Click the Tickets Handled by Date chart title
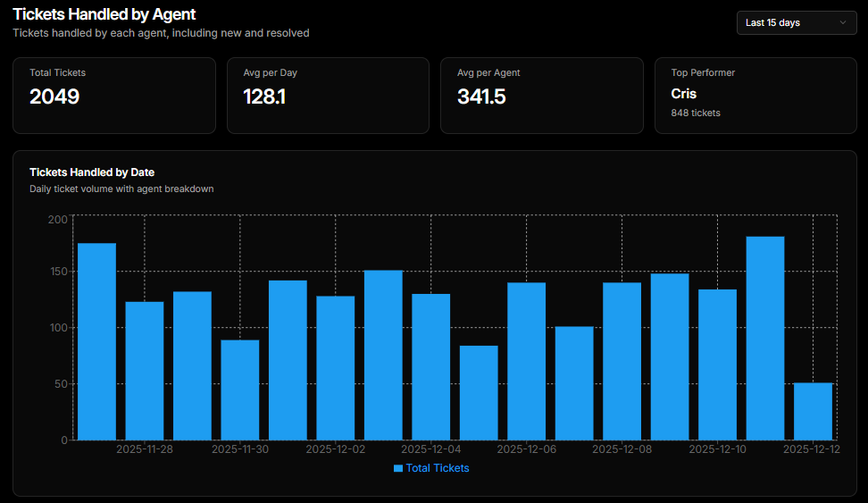Viewport: 868px width, 503px height. coord(92,172)
